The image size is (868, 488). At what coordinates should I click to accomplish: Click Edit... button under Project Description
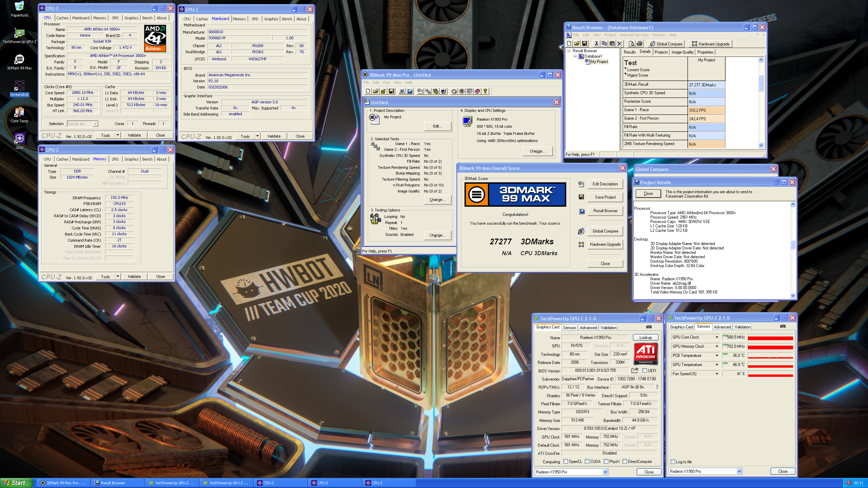click(438, 126)
